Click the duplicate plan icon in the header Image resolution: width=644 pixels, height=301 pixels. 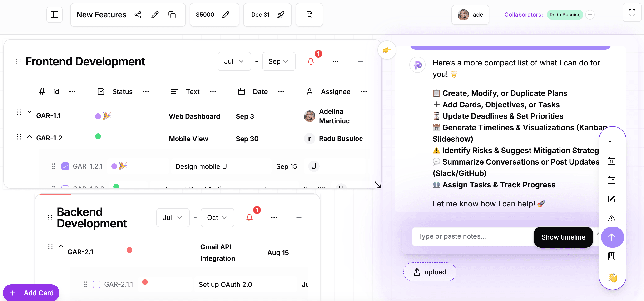point(172,15)
